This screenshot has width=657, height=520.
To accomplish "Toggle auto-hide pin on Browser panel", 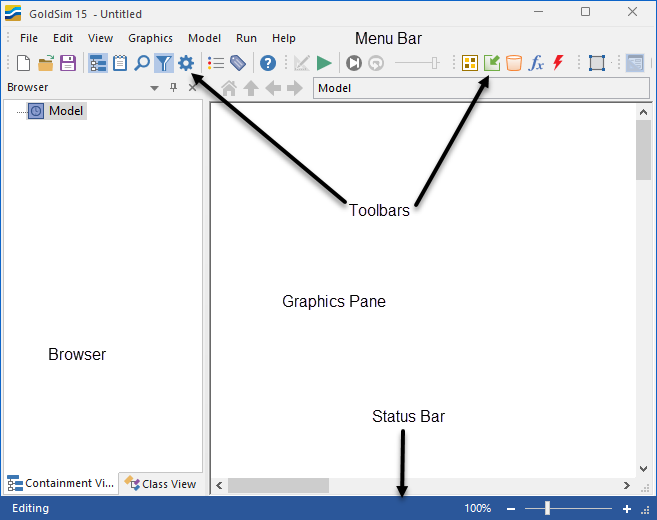I will [174, 88].
